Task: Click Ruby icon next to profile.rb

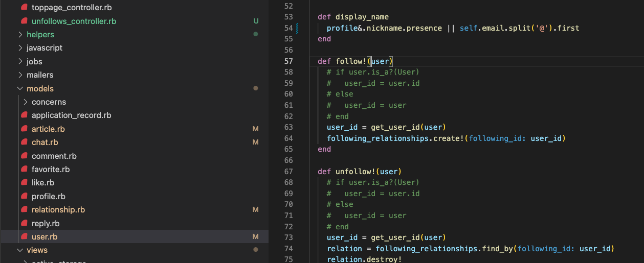Action: coord(24,196)
